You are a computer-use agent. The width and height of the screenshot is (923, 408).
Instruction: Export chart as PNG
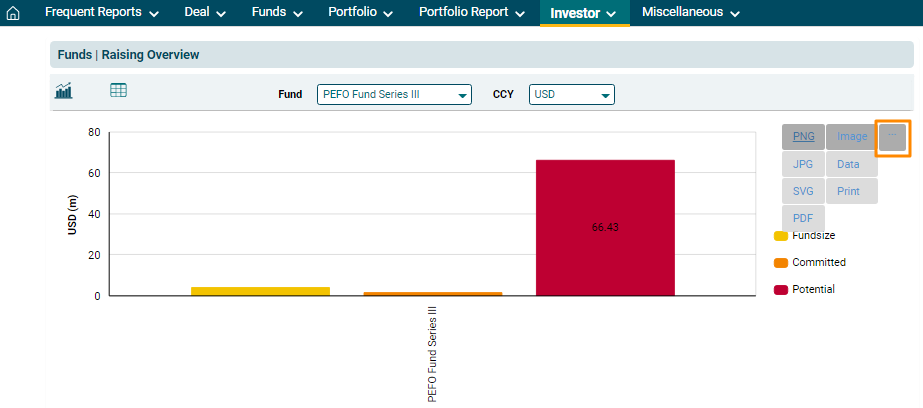[803, 137]
